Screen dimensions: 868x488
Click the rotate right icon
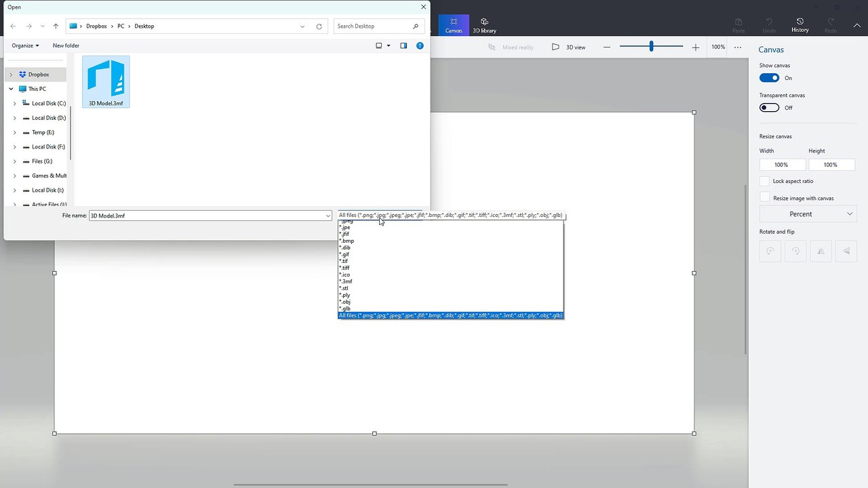coord(795,251)
